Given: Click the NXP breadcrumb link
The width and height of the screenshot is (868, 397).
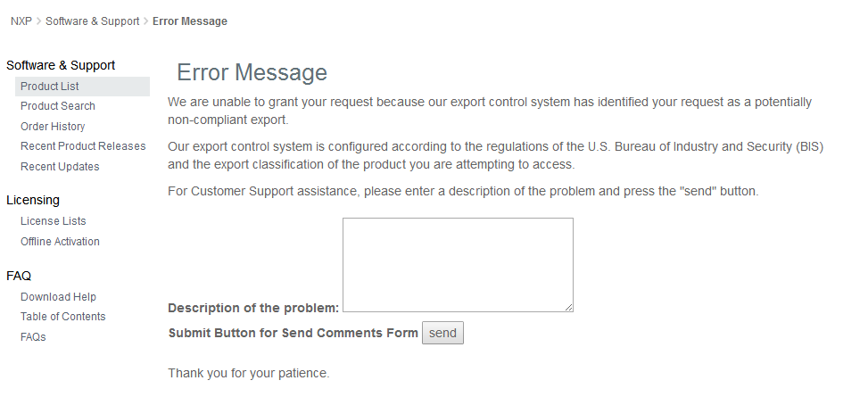Looking at the screenshot, I should click(x=21, y=21).
